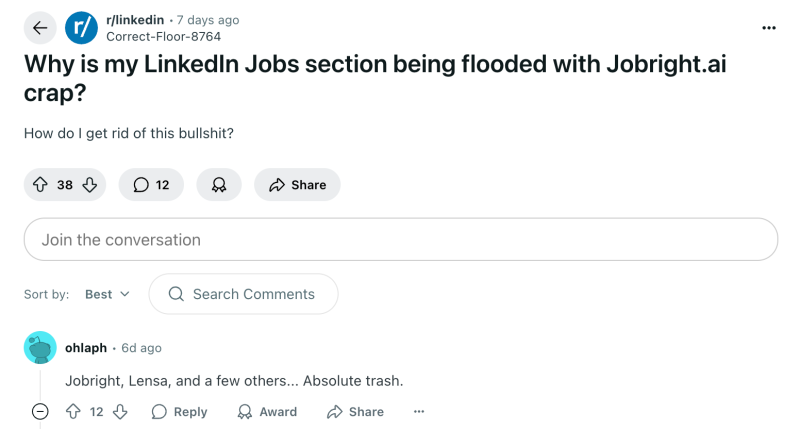Open more options on ohlaph's comment
The height and width of the screenshot is (429, 800).
point(419,412)
